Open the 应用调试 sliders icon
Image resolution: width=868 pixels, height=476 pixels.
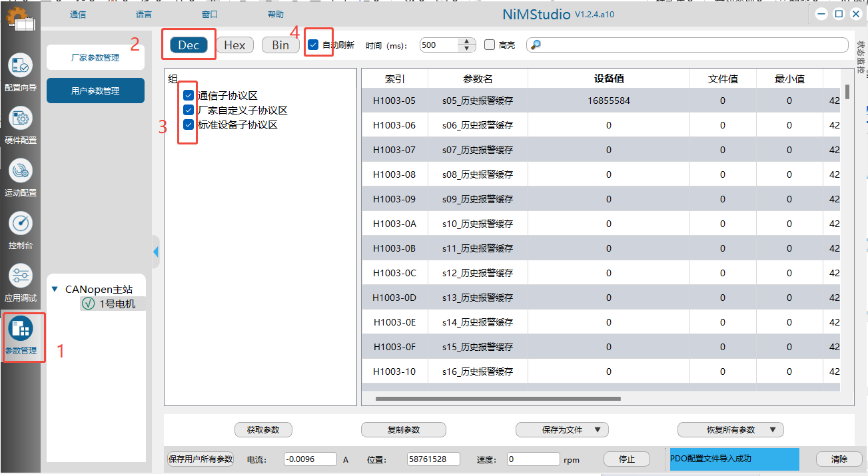pos(20,275)
